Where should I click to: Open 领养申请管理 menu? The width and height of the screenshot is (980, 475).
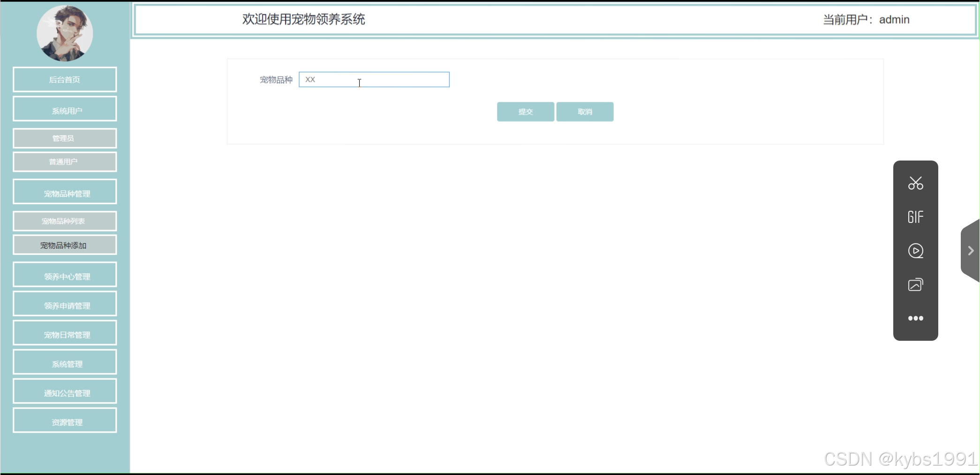point(65,304)
